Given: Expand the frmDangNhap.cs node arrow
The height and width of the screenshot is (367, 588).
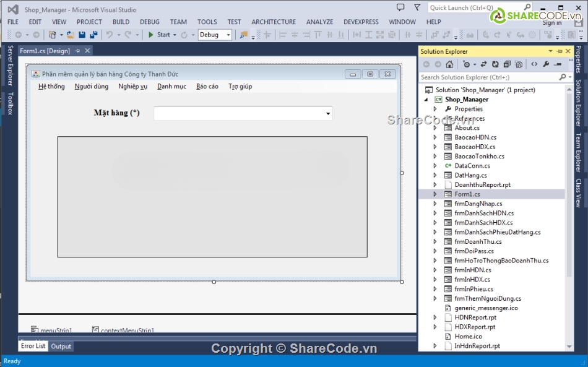Looking at the screenshot, I should 435,204.
